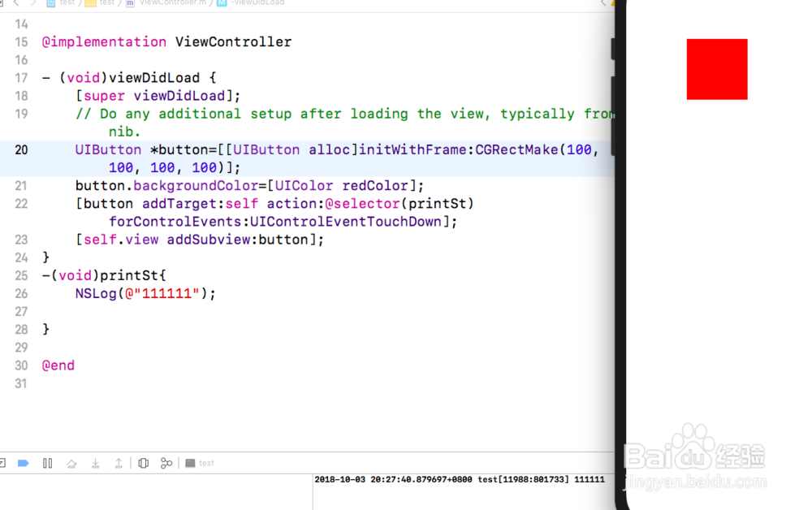Open the test folder breadcrumb with yellow icon
Viewport: 812px width, 510px height.
coord(100,2)
